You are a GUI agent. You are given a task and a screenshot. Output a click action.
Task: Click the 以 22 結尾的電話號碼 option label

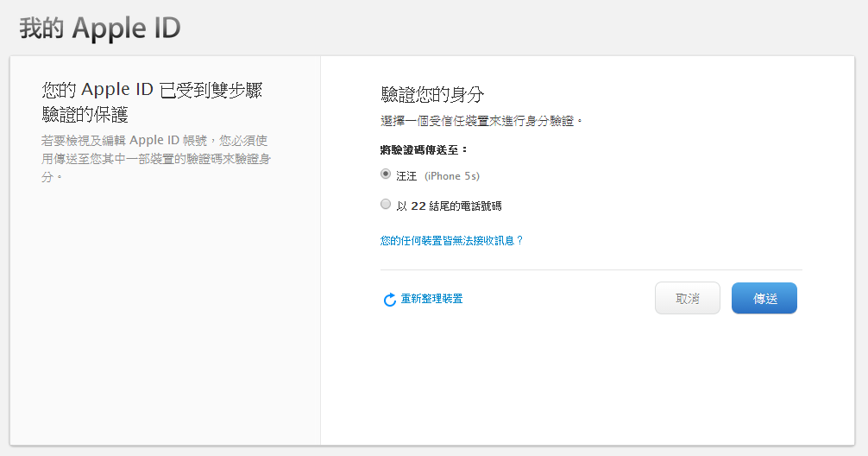click(449, 206)
